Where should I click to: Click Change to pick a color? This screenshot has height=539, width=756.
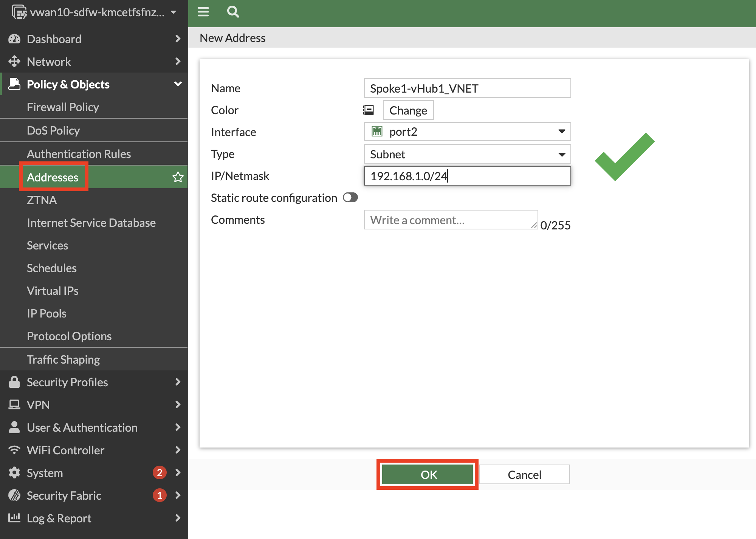408,110
